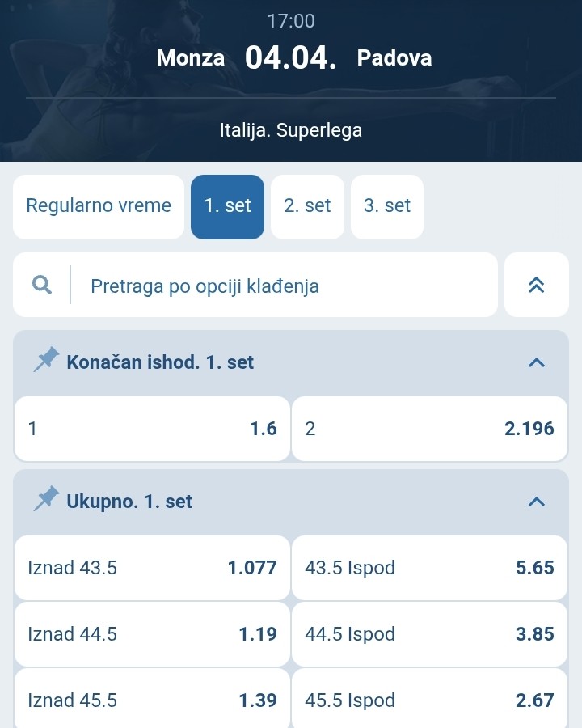Switch to the Regularno vreme tab

coord(99,206)
